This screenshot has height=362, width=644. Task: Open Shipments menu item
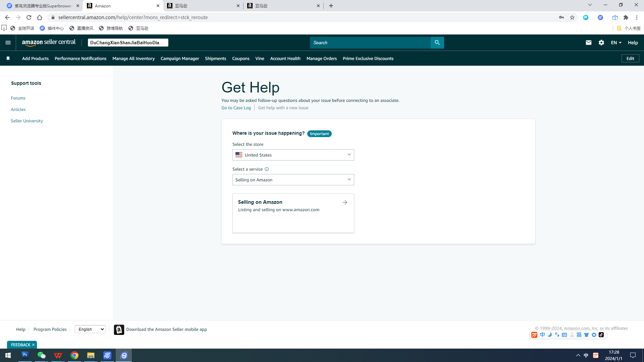click(x=215, y=58)
